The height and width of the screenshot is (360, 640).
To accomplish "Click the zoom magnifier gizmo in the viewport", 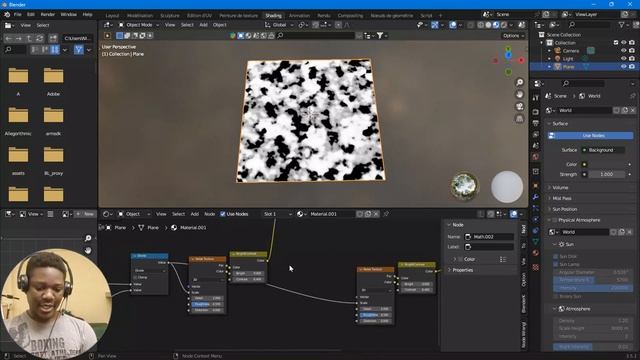I will (520, 82).
